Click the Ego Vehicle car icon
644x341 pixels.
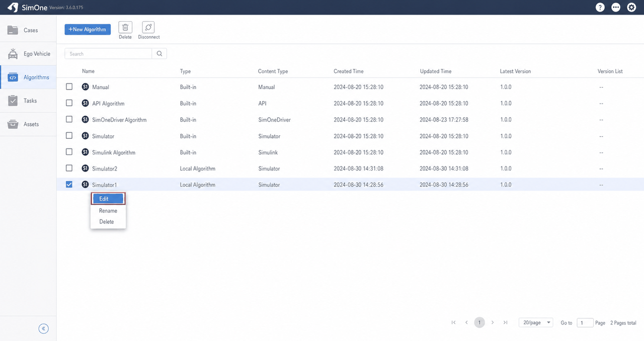click(x=13, y=54)
